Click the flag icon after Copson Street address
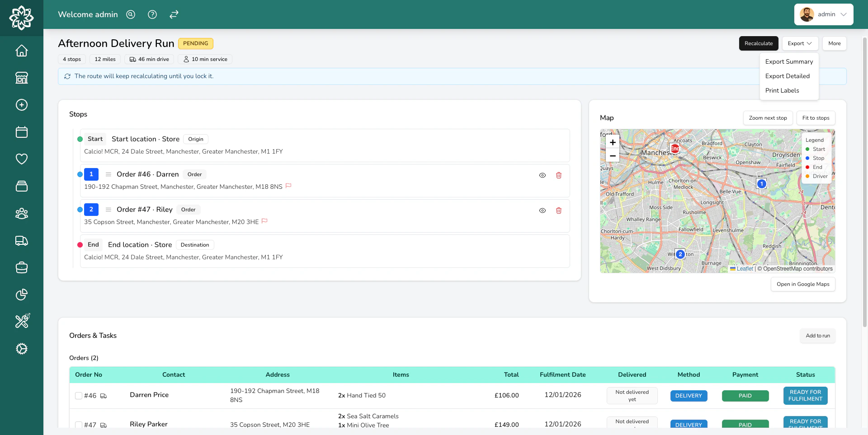 click(265, 221)
